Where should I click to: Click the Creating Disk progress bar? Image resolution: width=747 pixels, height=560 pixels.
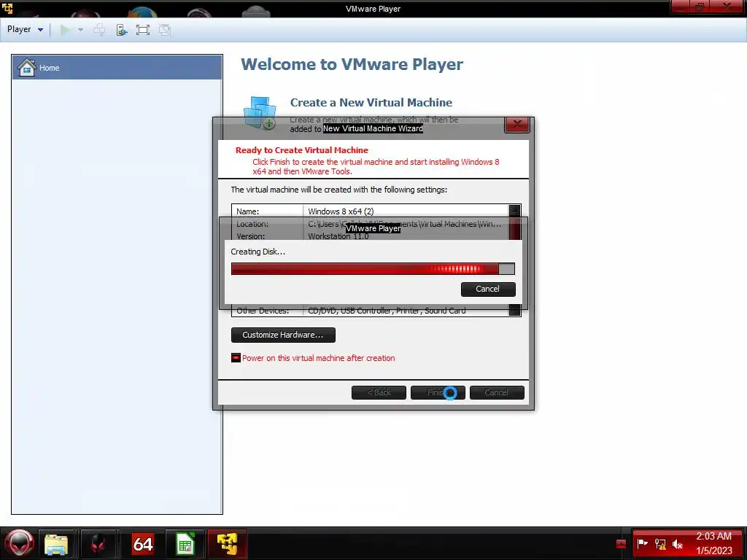tap(373, 269)
